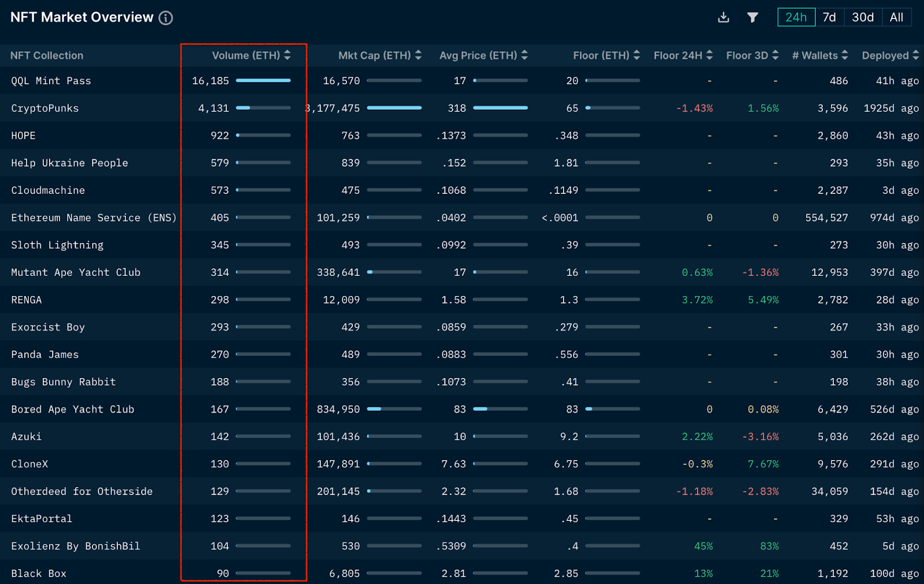This screenshot has width=924, height=584.
Task: Click Cloudmachine deployed value 3d ago
Action: pyautogui.click(x=900, y=190)
